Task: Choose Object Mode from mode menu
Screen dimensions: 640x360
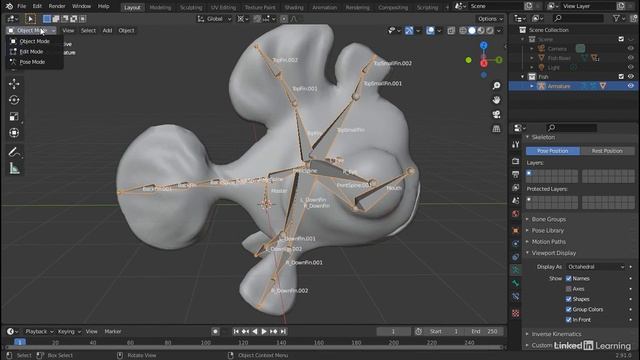Action: tap(34, 41)
